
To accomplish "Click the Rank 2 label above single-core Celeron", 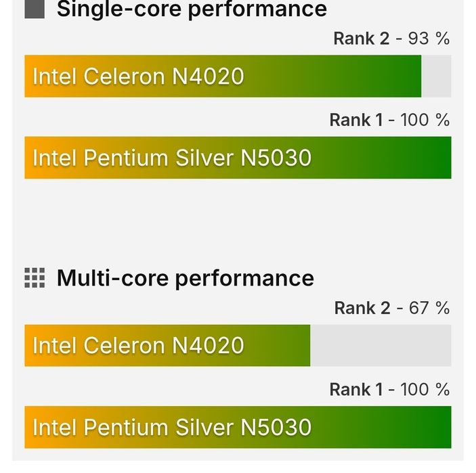I will 362,39.
